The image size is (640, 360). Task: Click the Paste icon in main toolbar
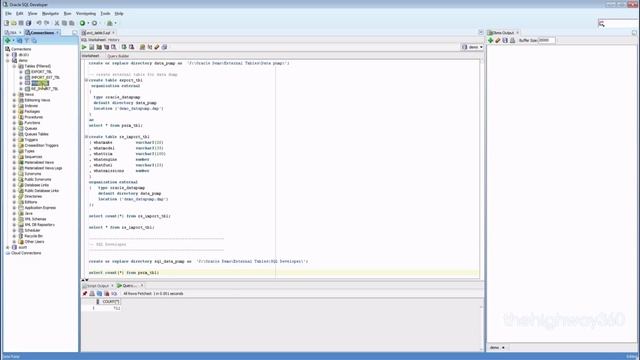72,23
